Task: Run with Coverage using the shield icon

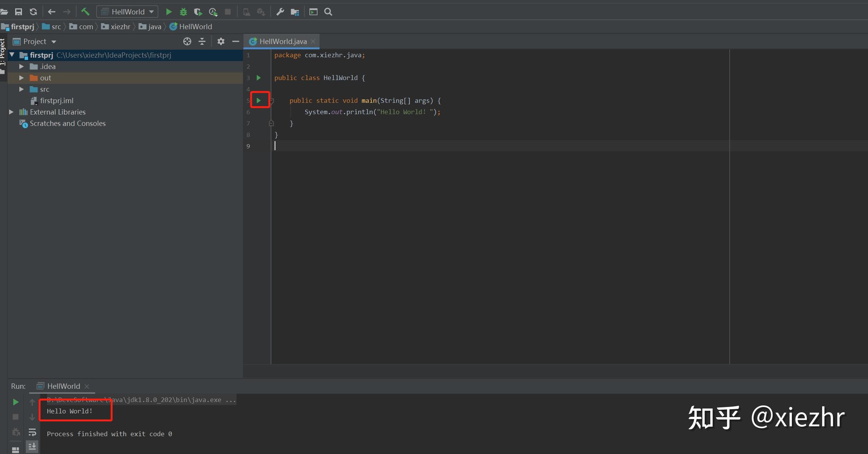Action: [198, 12]
